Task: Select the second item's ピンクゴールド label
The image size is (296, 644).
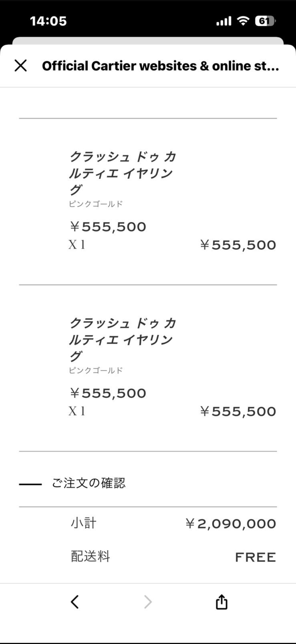Action: click(x=96, y=370)
